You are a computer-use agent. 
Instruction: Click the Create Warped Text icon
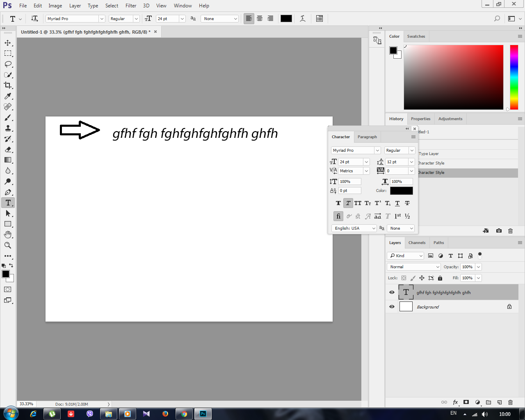(x=303, y=18)
